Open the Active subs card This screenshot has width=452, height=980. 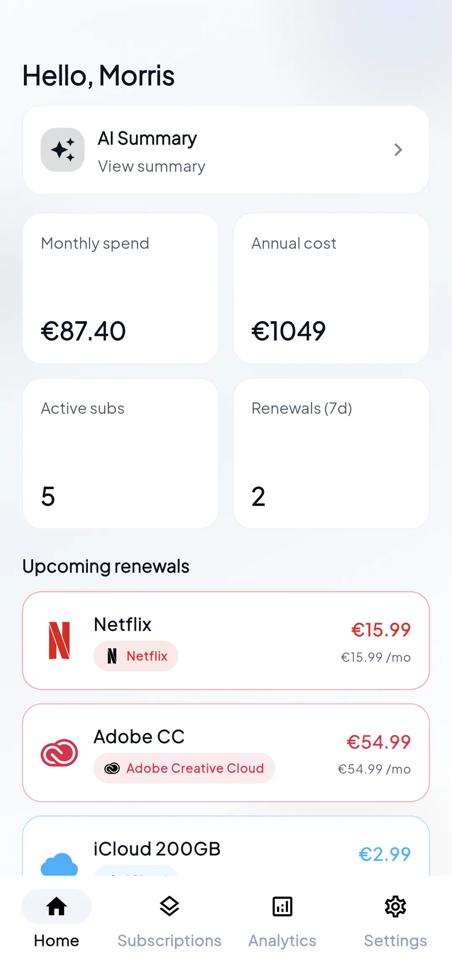pos(121,454)
